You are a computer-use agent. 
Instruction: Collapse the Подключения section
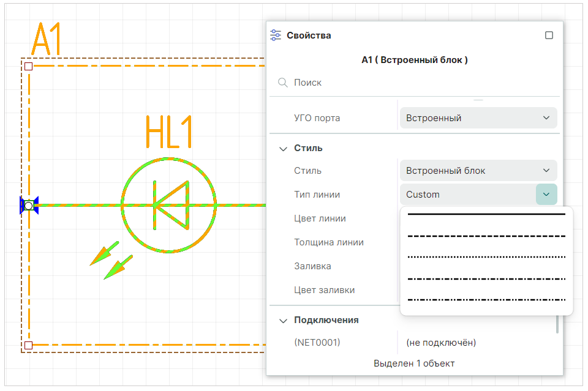coord(283,320)
